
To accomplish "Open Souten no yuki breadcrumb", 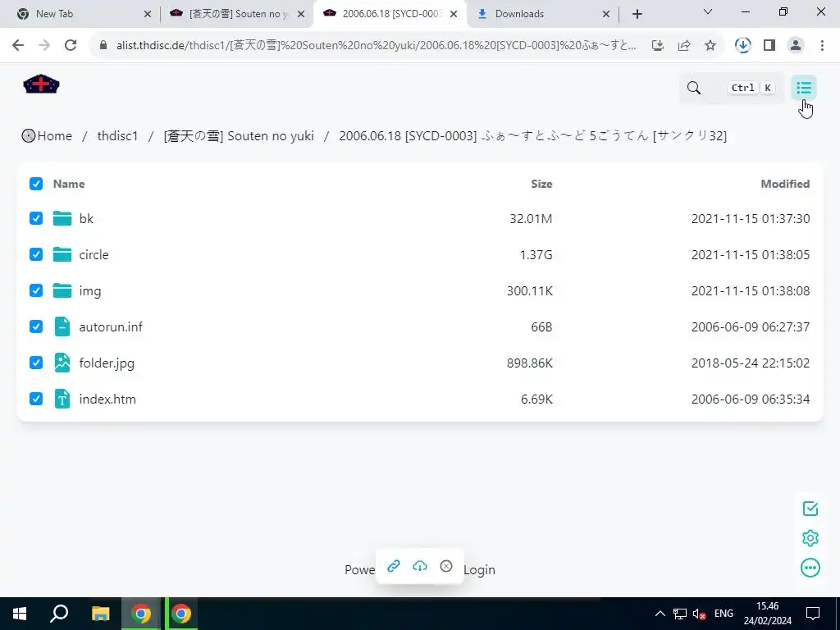I will (x=239, y=136).
